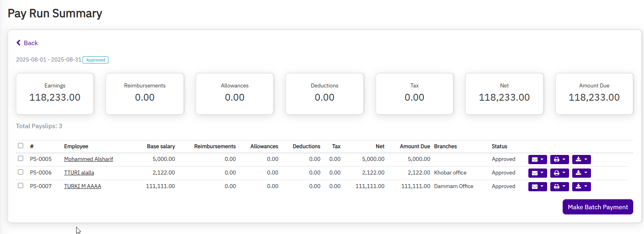Screen dimensions: 644x234
Task: Click download button on PS-0006 row
Action: (581, 173)
